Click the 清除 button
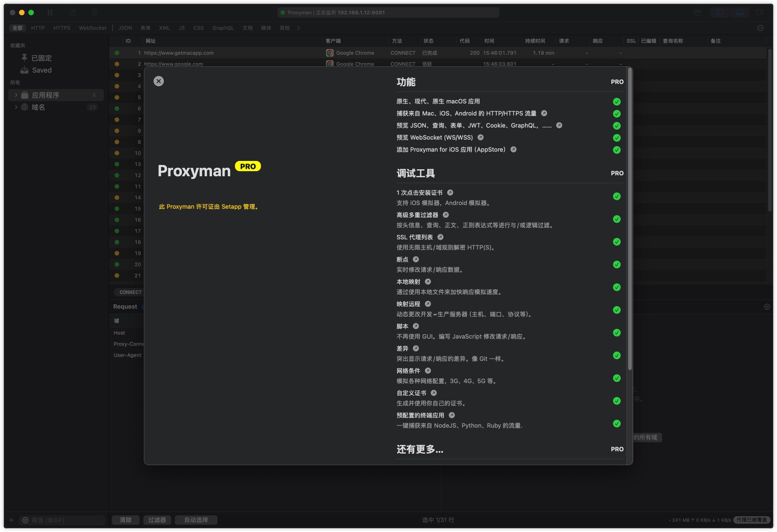The image size is (777, 532). [126, 520]
